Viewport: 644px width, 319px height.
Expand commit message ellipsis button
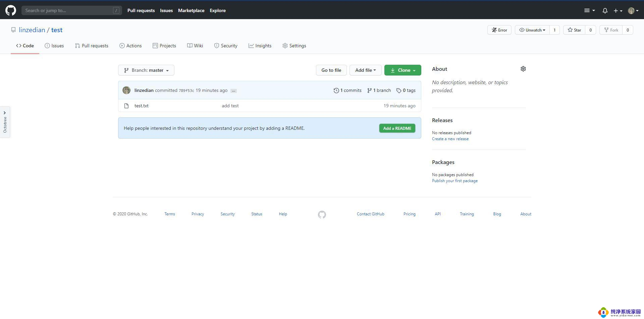(233, 91)
